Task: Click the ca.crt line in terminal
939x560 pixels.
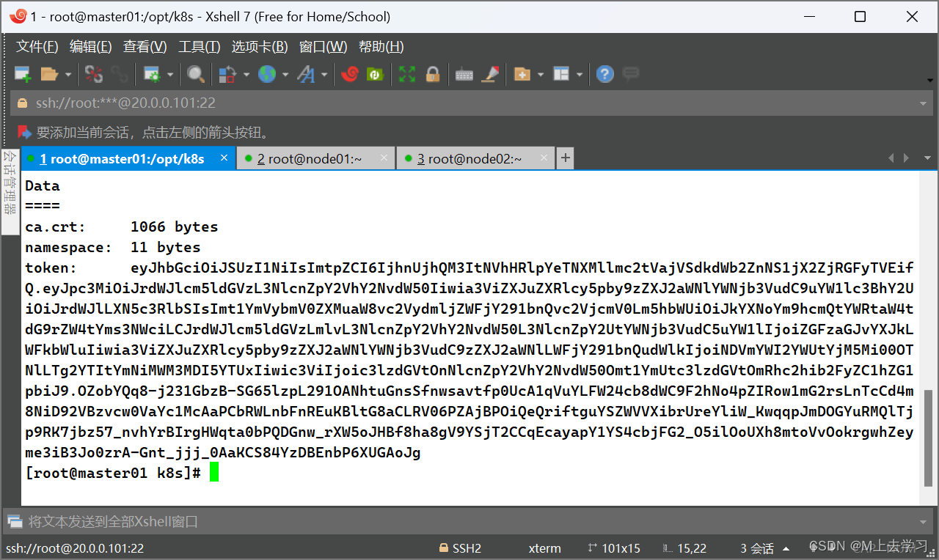Action: (121, 226)
